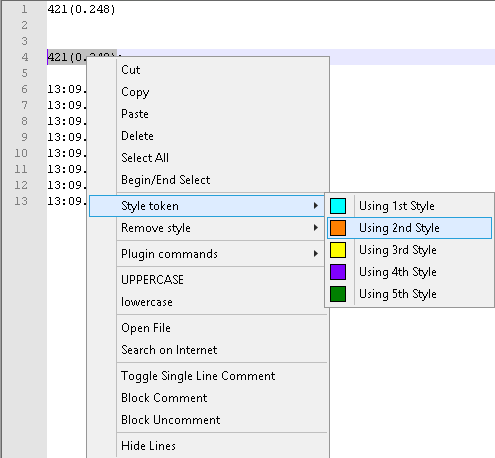Click line number 9 in the margin
Image resolution: width=495 pixels, height=458 pixels.
tap(24, 137)
